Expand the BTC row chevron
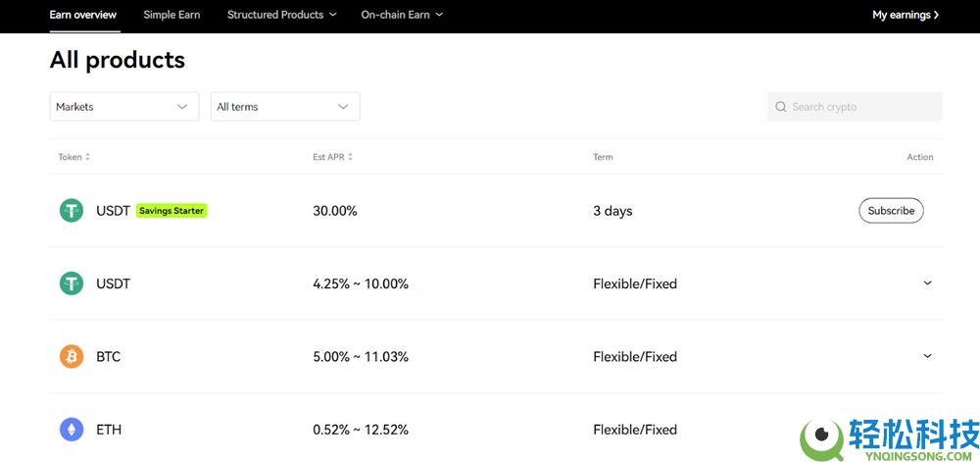 (927, 356)
